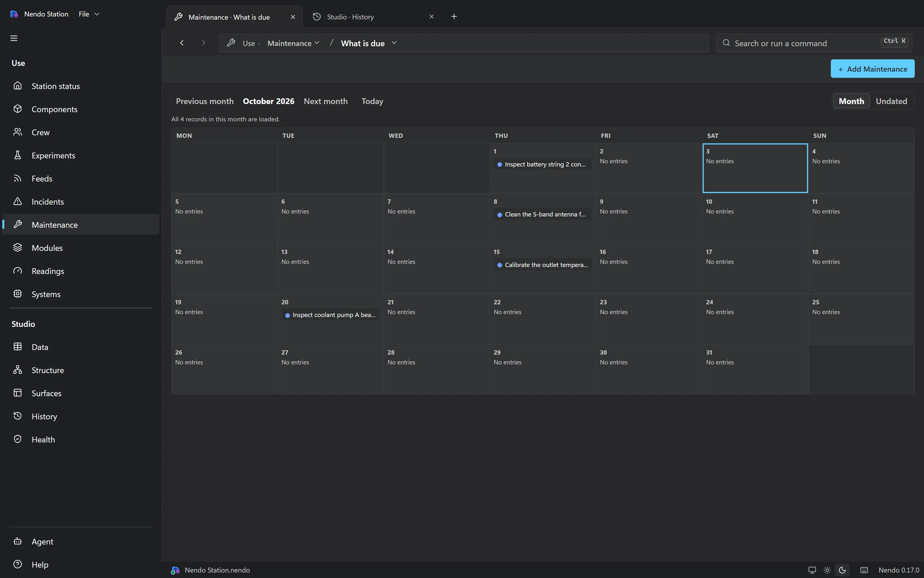924x578 pixels.
Task: Open Studio Data in the sidebar
Action: pyautogui.click(x=81, y=347)
